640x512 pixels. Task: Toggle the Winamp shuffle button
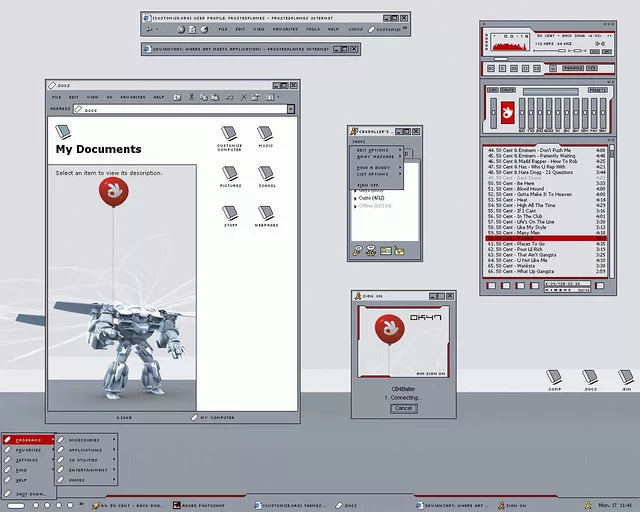[573, 68]
